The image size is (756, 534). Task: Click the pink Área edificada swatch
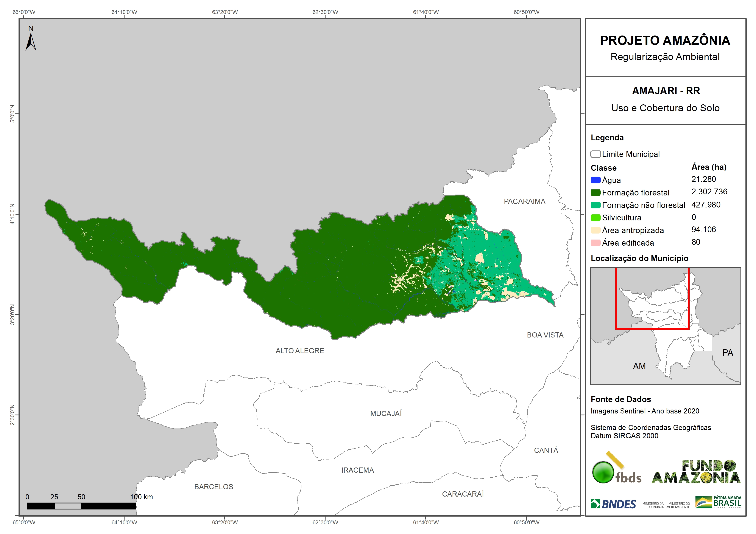tap(595, 243)
